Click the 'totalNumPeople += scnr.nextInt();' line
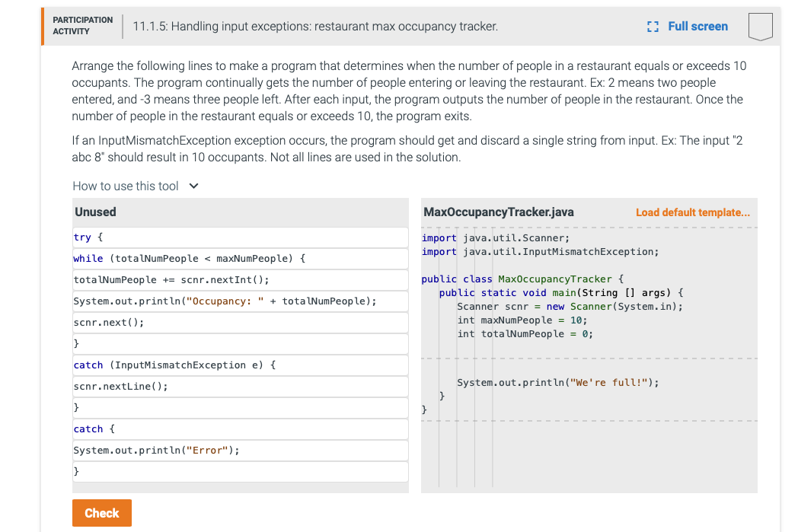 [240, 279]
